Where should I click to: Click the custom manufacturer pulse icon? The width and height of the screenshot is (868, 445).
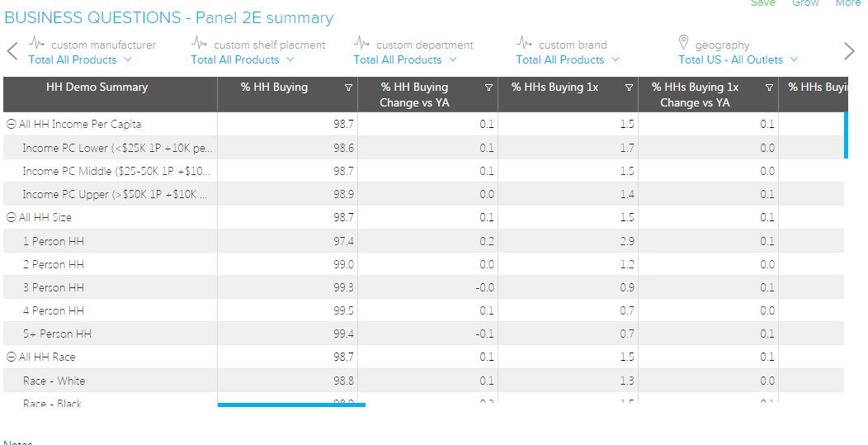[x=36, y=43]
